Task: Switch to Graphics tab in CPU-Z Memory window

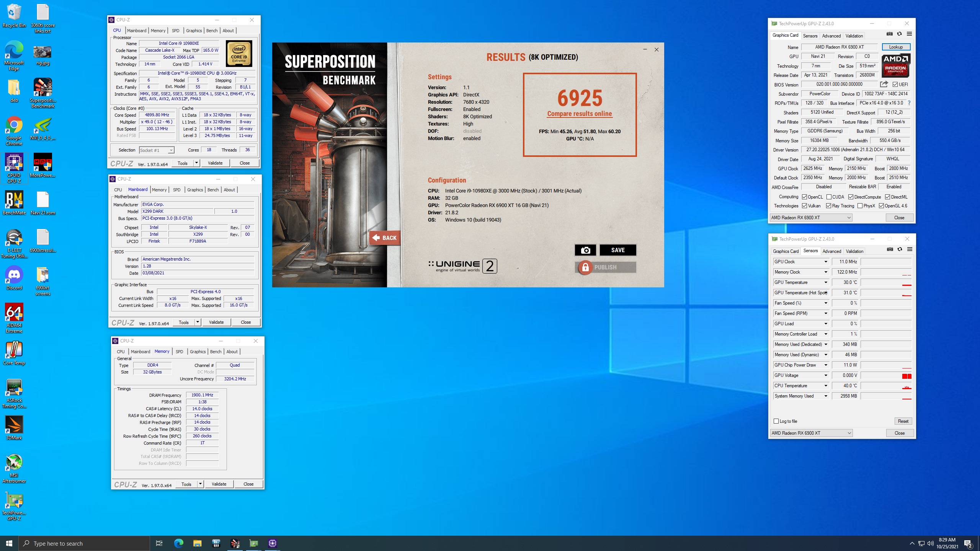Action: (198, 352)
